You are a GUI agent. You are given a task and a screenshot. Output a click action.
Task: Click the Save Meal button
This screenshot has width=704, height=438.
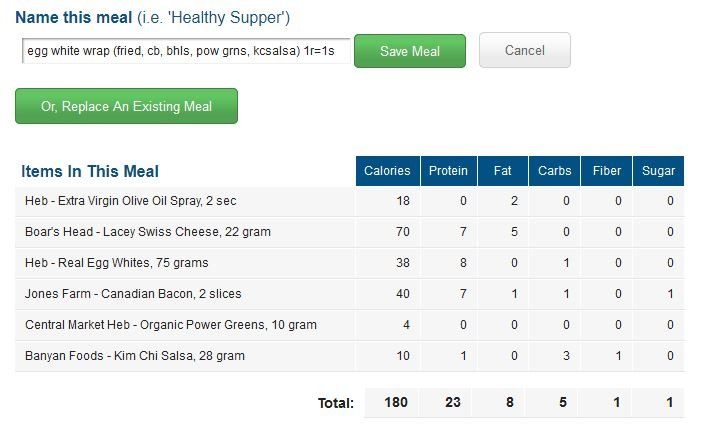pyautogui.click(x=409, y=51)
